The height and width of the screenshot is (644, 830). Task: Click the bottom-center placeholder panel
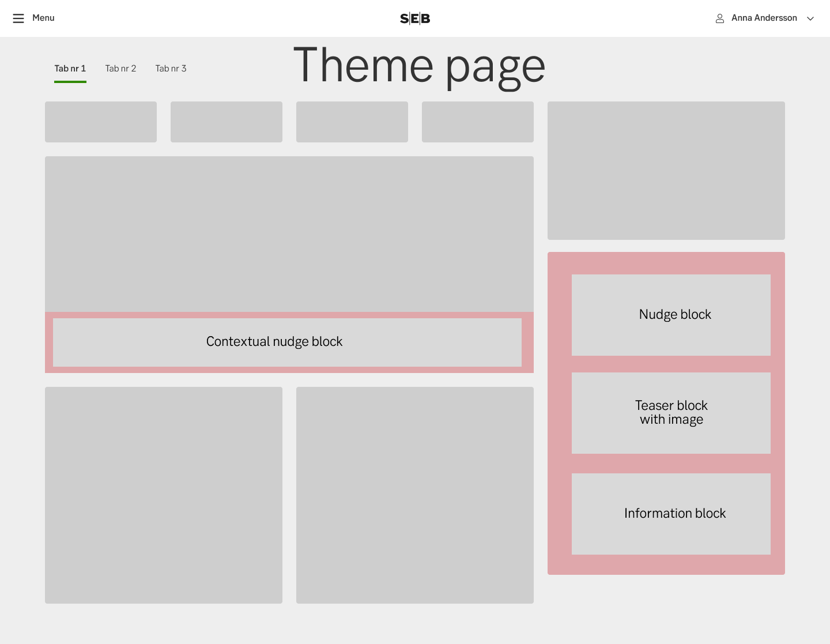414,495
